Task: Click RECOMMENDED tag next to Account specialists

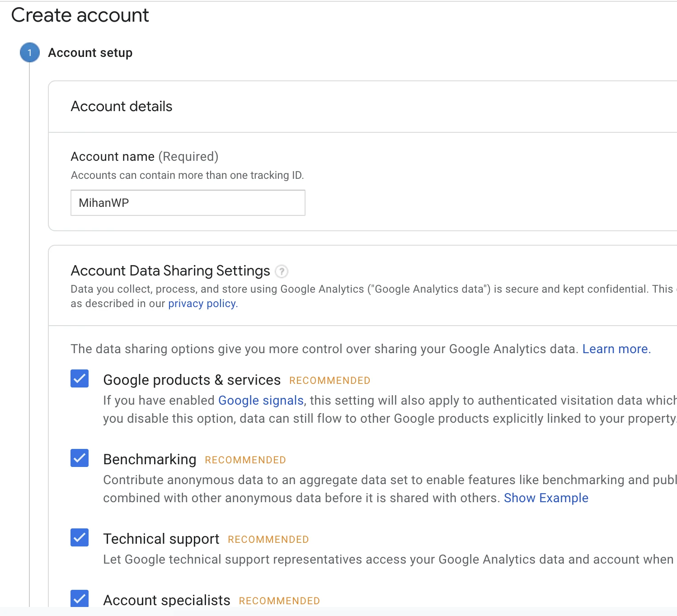Action: point(279,601)
